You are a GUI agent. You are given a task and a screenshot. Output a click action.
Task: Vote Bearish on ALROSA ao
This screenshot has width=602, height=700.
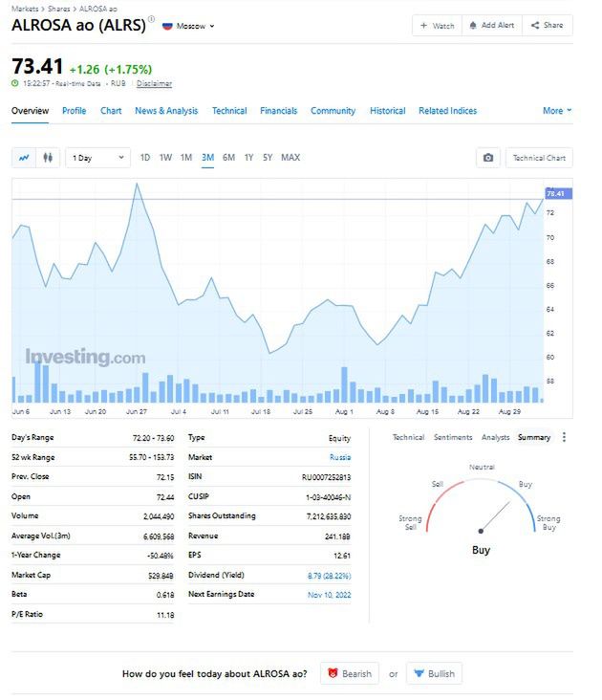pyautogui.click(x=350, y=673)
